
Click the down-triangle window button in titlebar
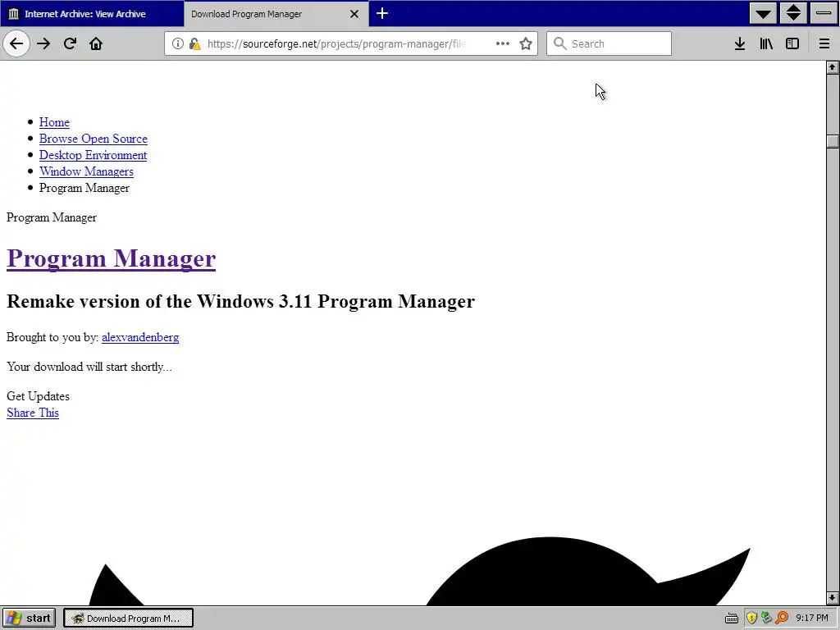tap(764, 13)
